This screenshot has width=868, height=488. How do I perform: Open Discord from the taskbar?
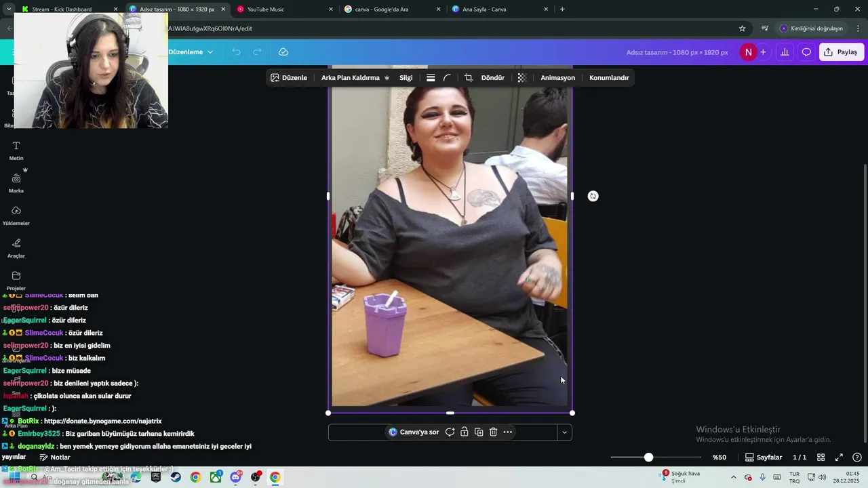(235, 477)
